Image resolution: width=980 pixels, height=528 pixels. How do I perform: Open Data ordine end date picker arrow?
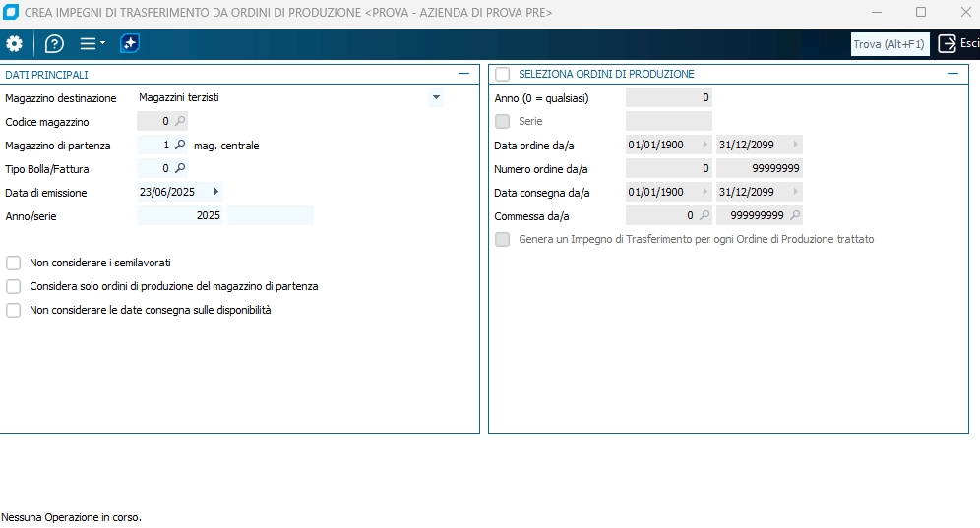click(x=796, y=145)
